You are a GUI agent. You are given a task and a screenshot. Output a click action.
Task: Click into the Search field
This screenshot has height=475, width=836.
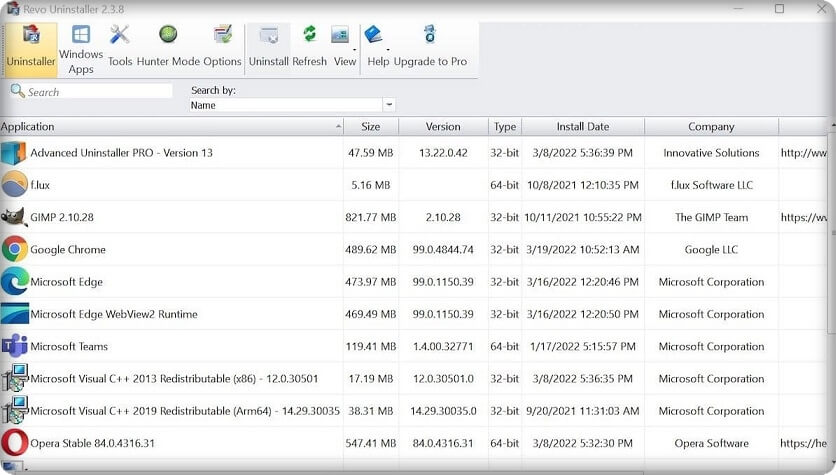click(99, 92)
